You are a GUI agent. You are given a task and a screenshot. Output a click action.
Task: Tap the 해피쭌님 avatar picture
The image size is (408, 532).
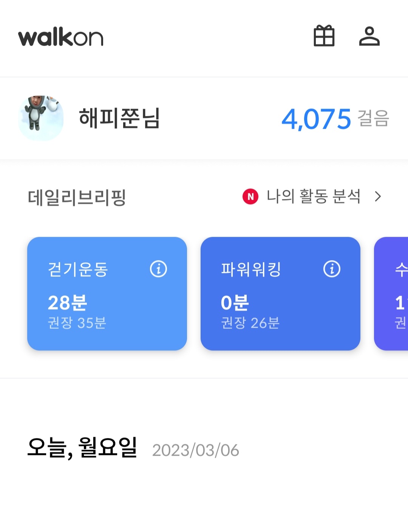[41, 118]
